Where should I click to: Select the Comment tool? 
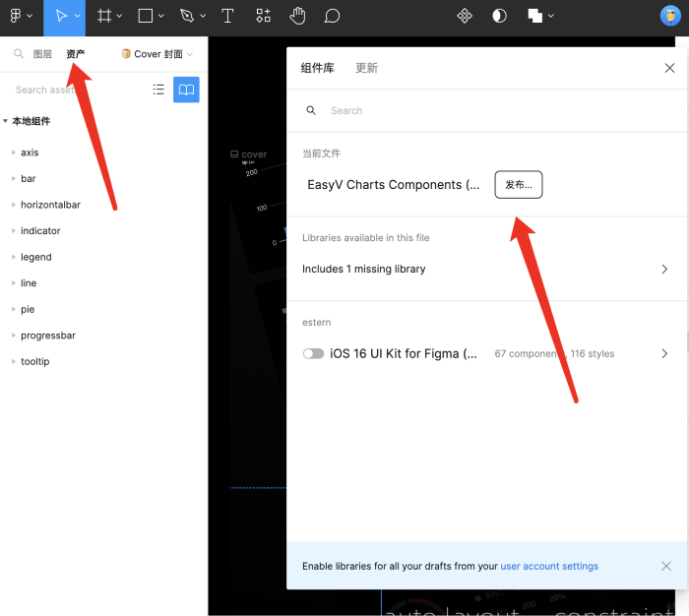pyautogui.click(x=333, y=16)
